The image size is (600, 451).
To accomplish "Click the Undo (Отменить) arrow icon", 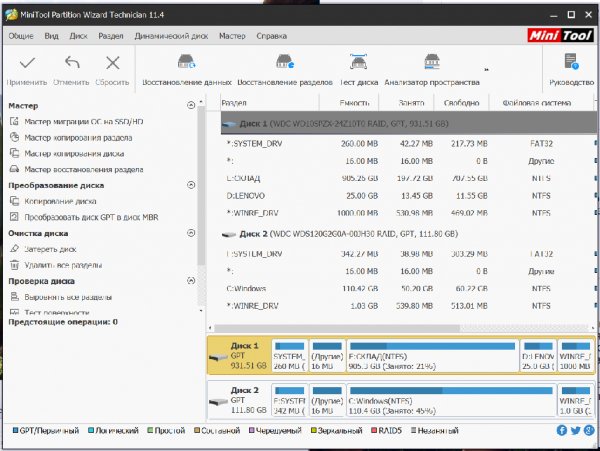I will [72, 62].
